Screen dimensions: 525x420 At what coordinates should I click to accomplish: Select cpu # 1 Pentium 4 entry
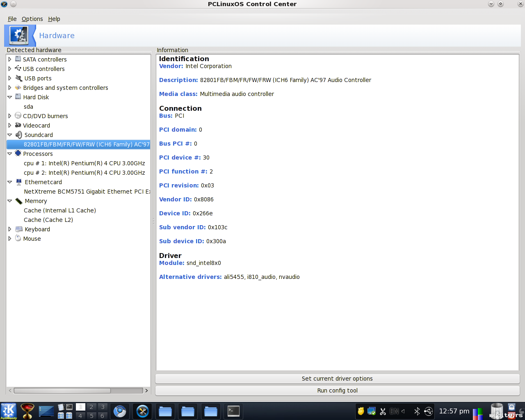pos(84,163)
